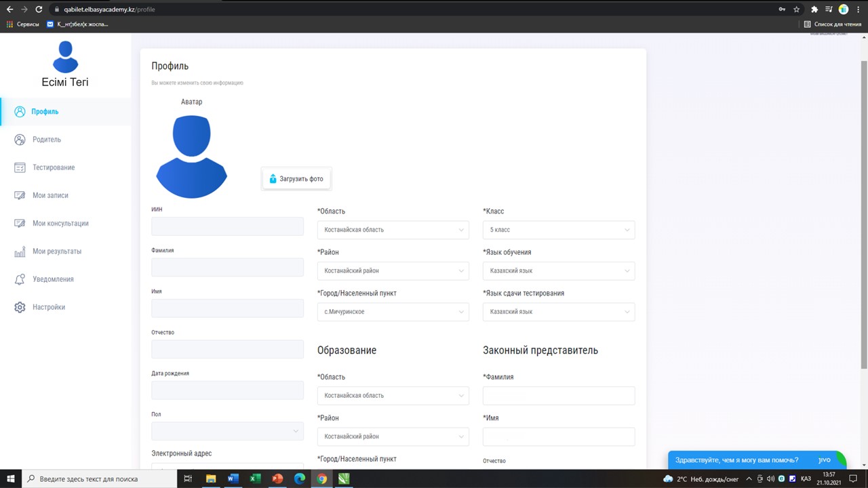Click the Уведомления bell icon
Screen dimensions: 868x488
pyautogui.click(x=20, y=279)
